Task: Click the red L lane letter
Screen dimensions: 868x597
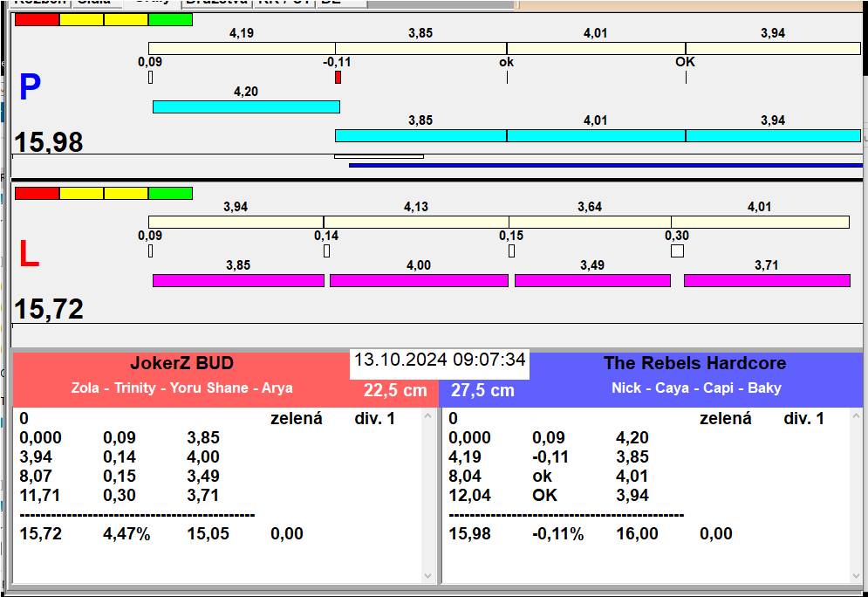Action: coord(29,254)
